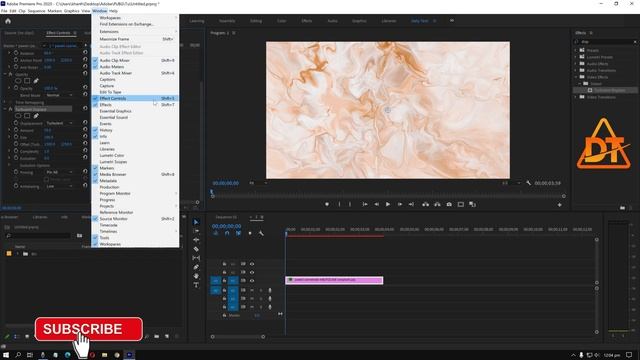Click the Program monitor scrub bar playhead
The image size is (640, 360).
point(212,193)
